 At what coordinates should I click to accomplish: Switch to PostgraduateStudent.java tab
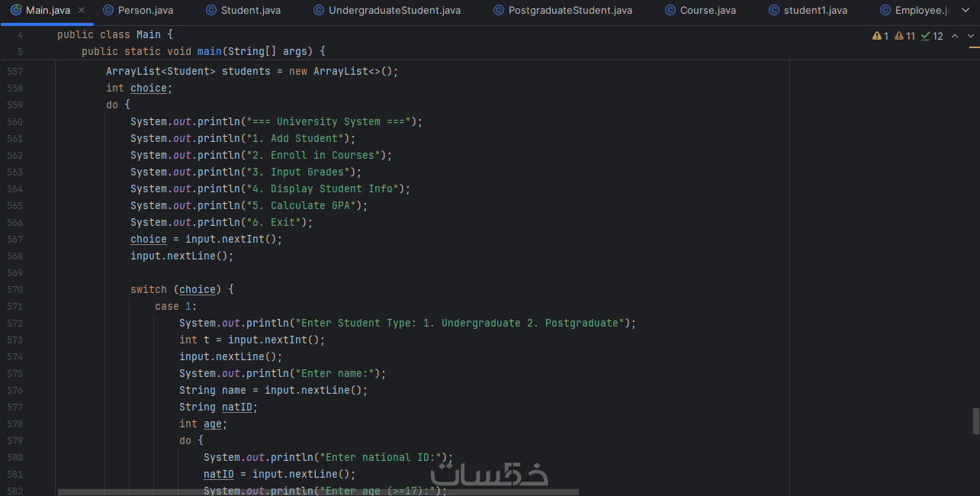click(562, 11)
